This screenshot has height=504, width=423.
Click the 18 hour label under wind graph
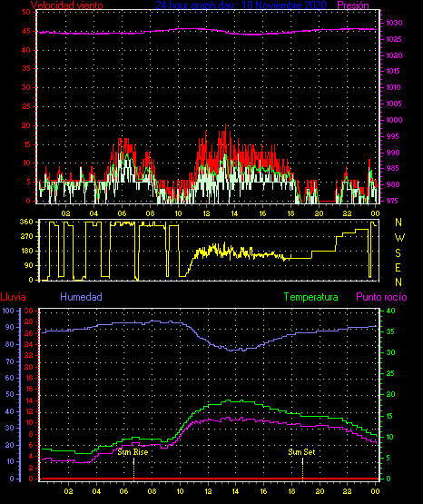click(x=291, y=213)
